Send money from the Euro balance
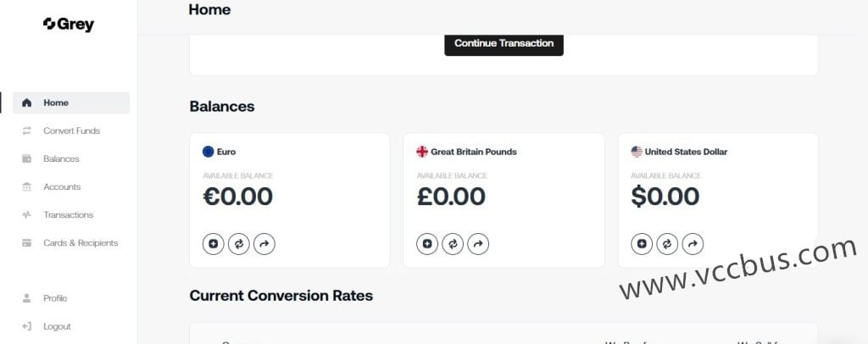This screenshot has height=344, width=868. (264, 243)
